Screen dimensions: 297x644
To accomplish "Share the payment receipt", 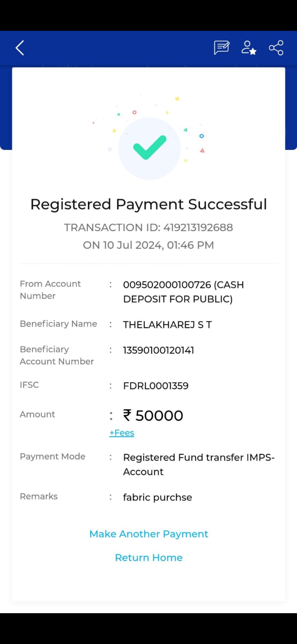I will coord(276,48).
